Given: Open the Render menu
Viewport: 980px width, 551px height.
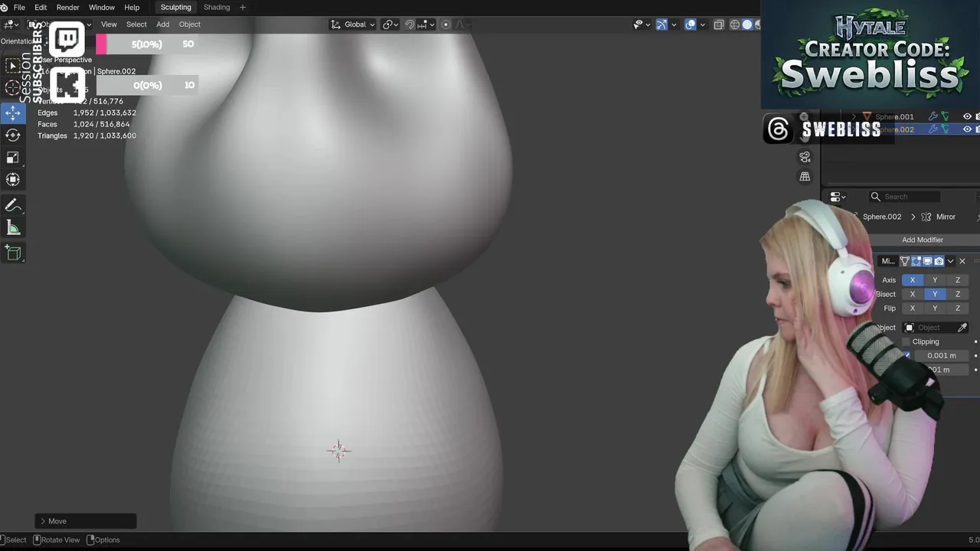Looking at the screenshot, I should coord(67,8).
